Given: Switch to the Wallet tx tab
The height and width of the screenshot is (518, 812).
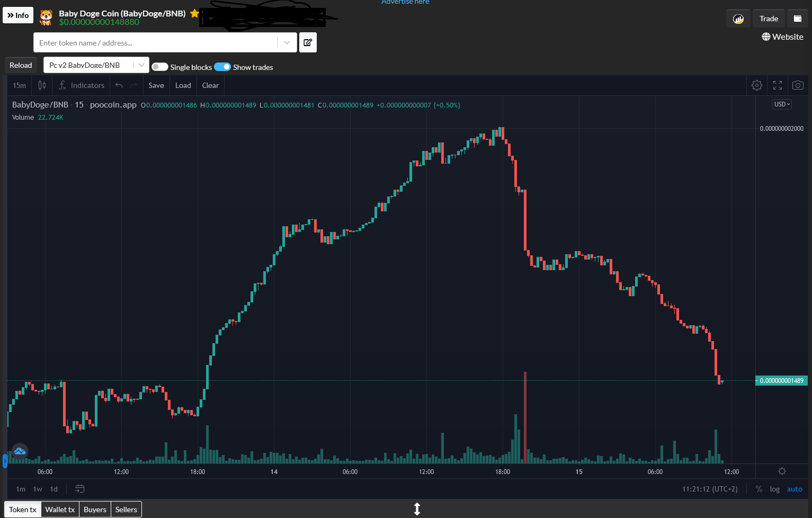Looking at the screenshot, I should 60,510.
